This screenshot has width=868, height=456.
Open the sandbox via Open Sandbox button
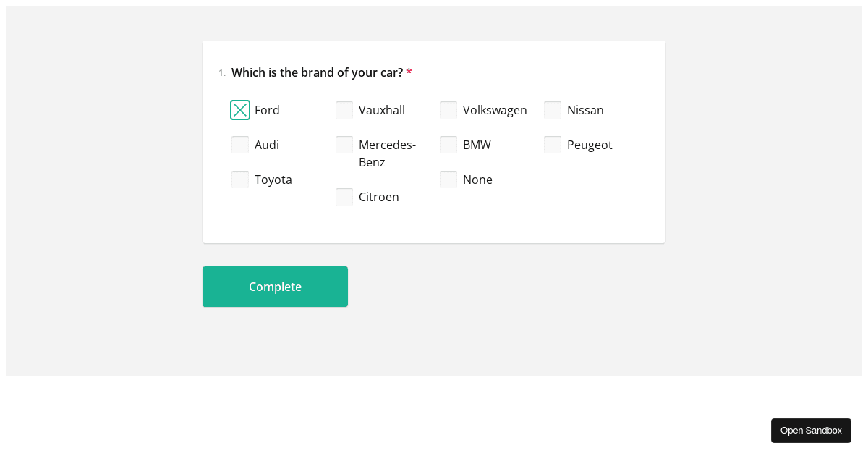(x=811, y=430)
